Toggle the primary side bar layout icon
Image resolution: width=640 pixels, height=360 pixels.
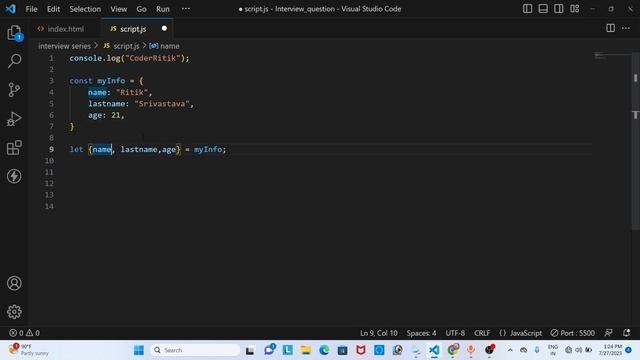click(527, 9)
